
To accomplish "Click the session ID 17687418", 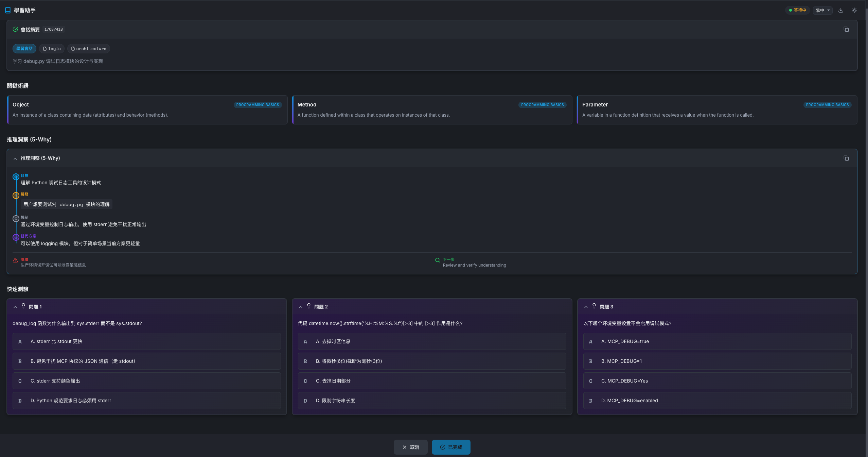I will coord(54,29).
